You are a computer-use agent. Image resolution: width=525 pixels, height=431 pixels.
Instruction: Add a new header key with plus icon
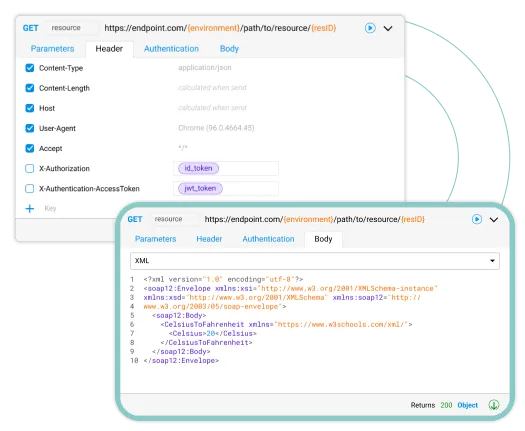point(29,209)
